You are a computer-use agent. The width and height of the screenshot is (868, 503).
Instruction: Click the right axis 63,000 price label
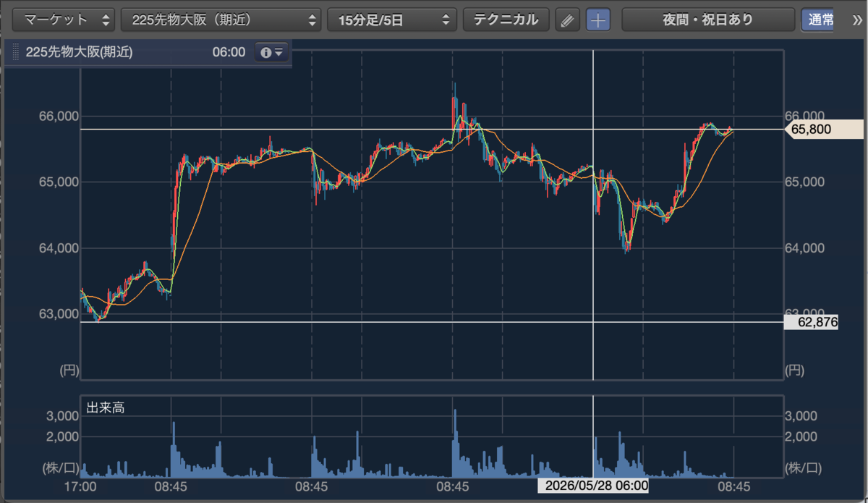804,312
